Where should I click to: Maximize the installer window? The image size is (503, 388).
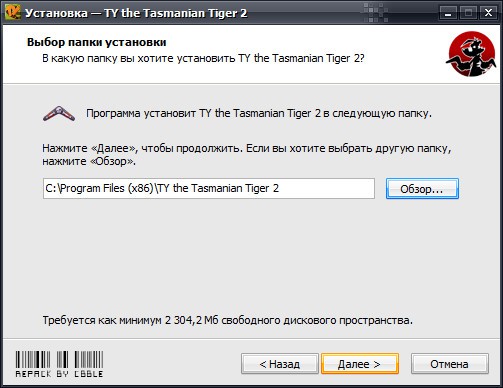click(x=468, y=13)
